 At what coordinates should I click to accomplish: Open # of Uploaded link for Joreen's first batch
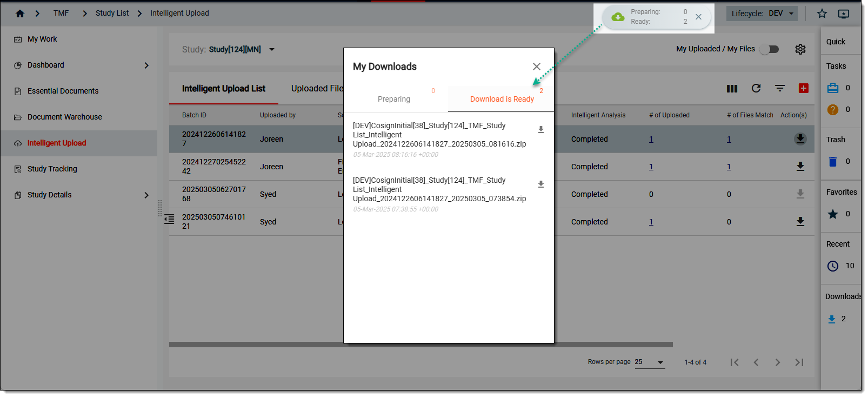651,139
